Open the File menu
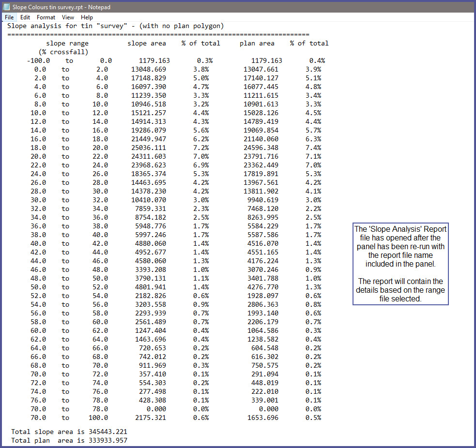Image resolution: width=476 pixels, height=448 pixels. pyautogui.click(x=9, y=17)
